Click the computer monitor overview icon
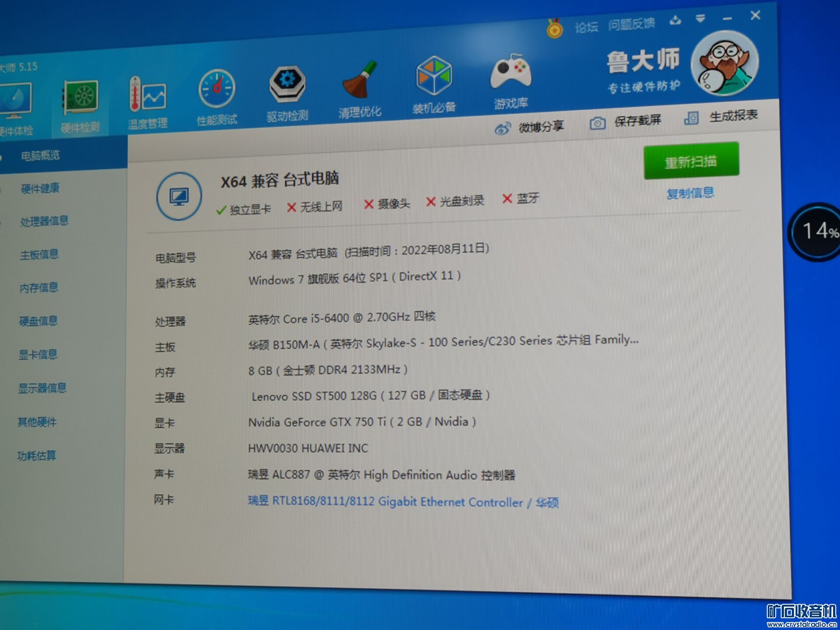This screenshot has width=840, height=630. [x=179, y=196]
